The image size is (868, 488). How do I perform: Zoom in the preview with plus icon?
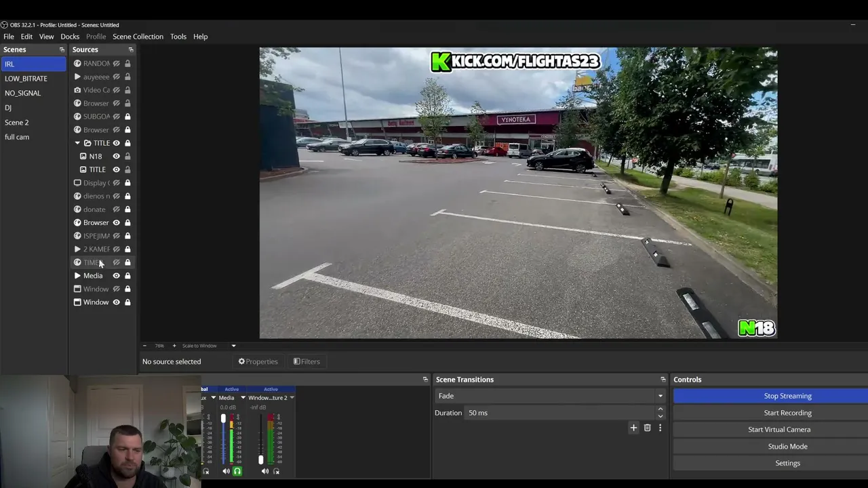[174, 346]
